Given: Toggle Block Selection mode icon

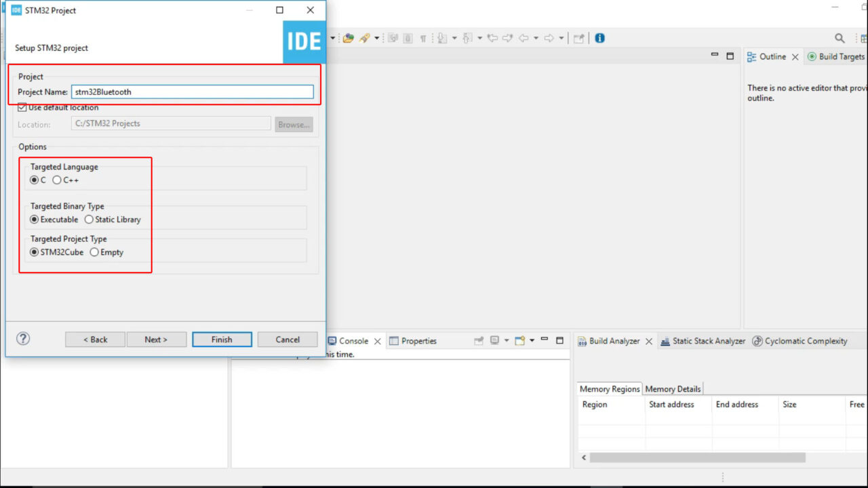Looking at the screenshot, I should (x=408, y=39).
